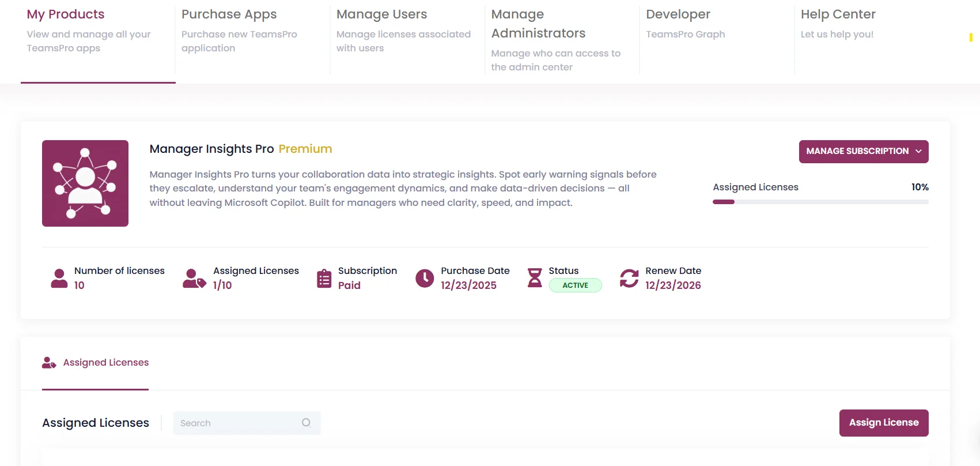
Task: Click the Assigned Licenses tab icon
Action: tap(49, 363)
